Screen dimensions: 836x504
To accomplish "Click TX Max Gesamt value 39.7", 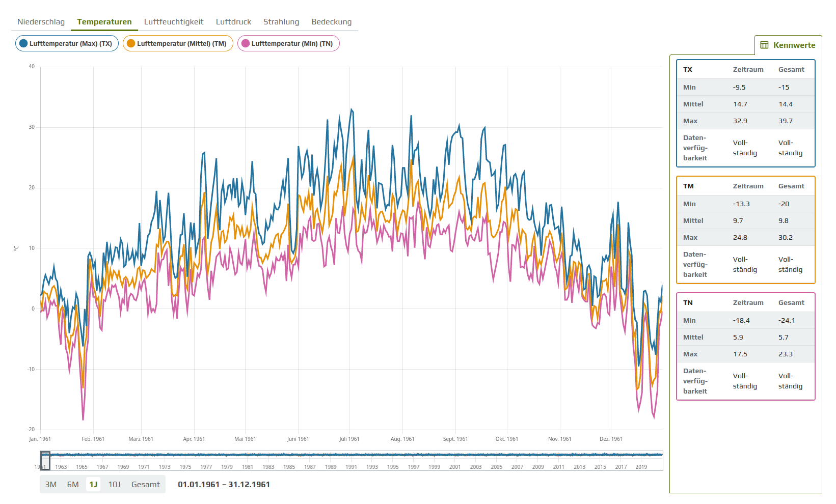I will [x=786, y=121].
